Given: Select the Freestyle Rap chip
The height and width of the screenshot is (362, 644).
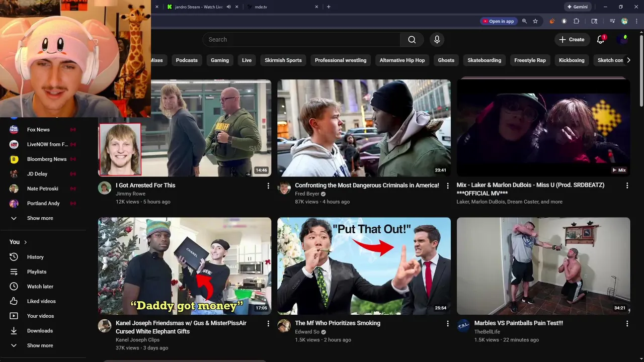Looking at the screenshot, I should tap(530, 60).
